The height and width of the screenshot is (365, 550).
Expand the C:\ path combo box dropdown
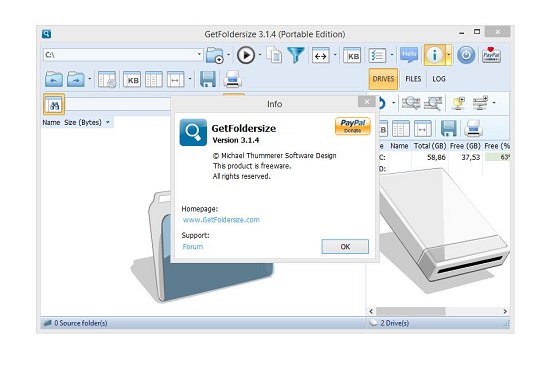point(199,55)
